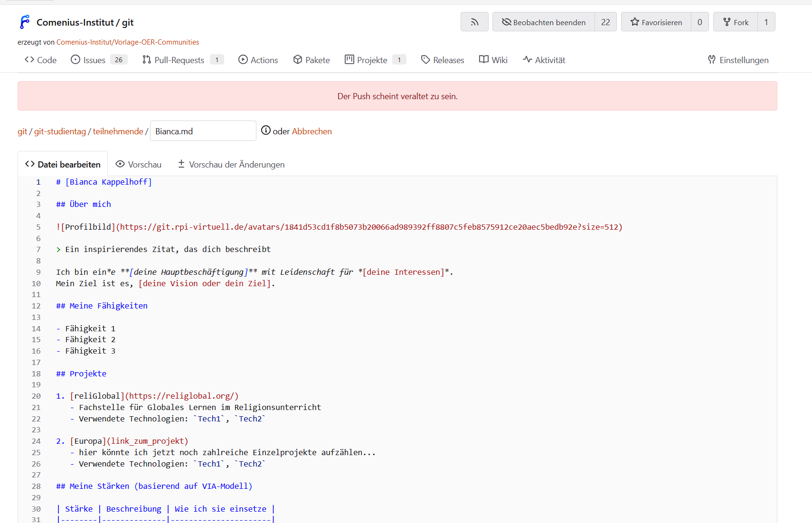Viewport: 812px width, 523px height.
Task: Click the info icon beside filename field
Action: 266,131
